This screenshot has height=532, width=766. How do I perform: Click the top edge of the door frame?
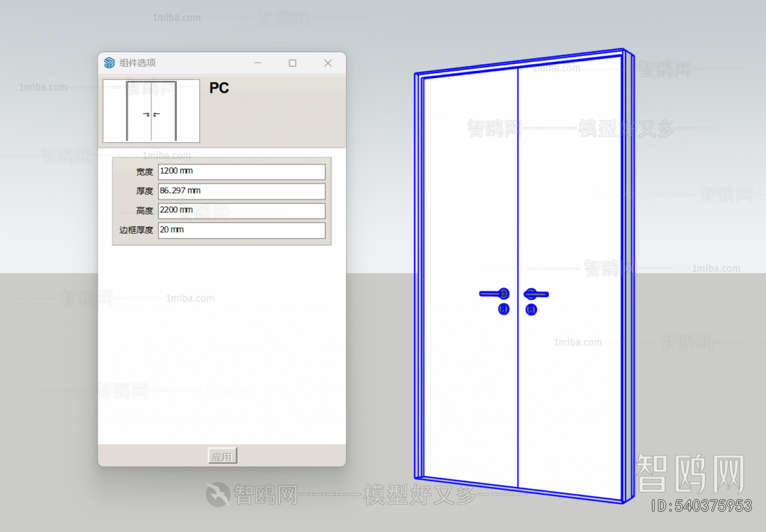click(x=523, y=63)
